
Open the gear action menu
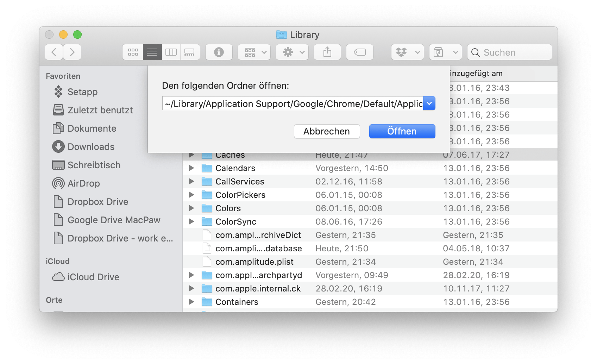[x=292, y=52]
